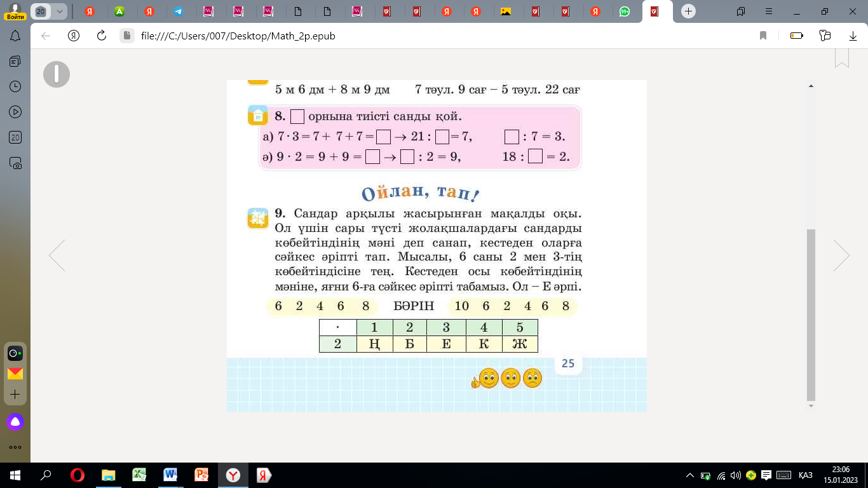Focus the address bar with Math_2p.epub path
This screenshot has height=488, width=868.
point(238,36)
